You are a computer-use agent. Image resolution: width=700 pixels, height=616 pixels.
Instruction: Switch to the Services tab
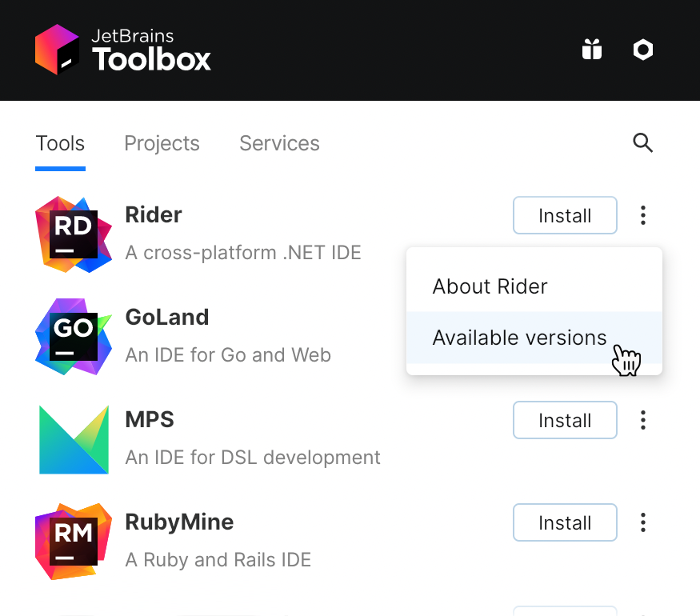tap(279, 143)
